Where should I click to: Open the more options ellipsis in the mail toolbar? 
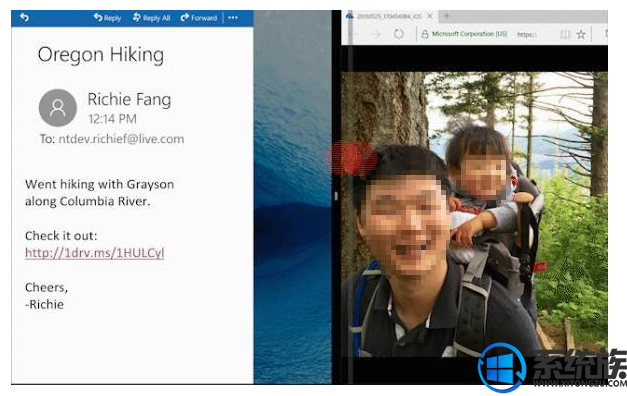click(x=233, y=18)
